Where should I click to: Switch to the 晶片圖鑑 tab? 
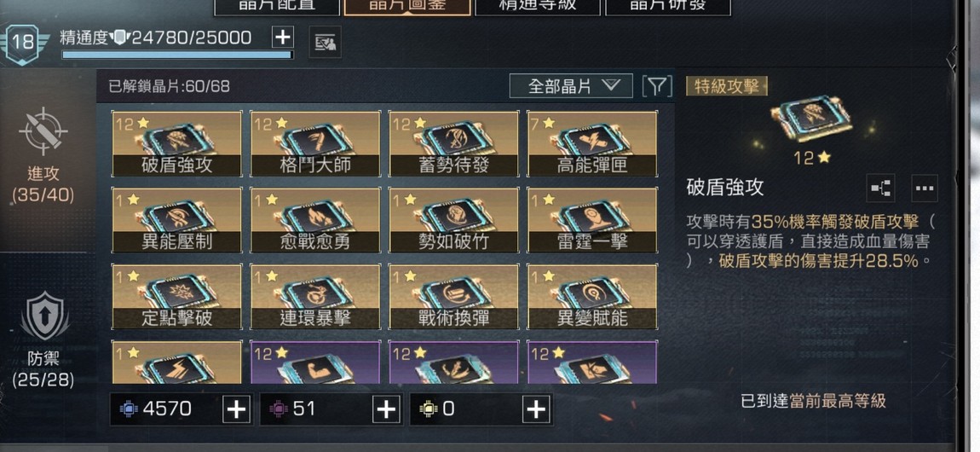(406, 6)
